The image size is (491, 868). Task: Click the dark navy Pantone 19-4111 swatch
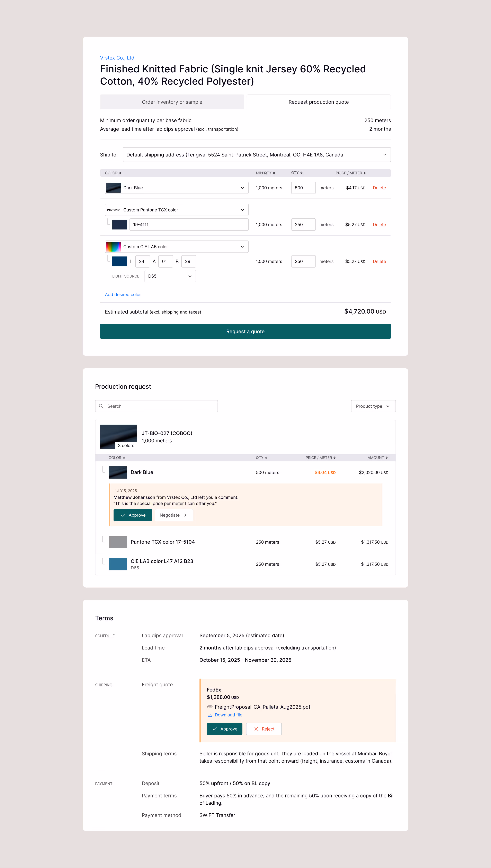point(119,225)
